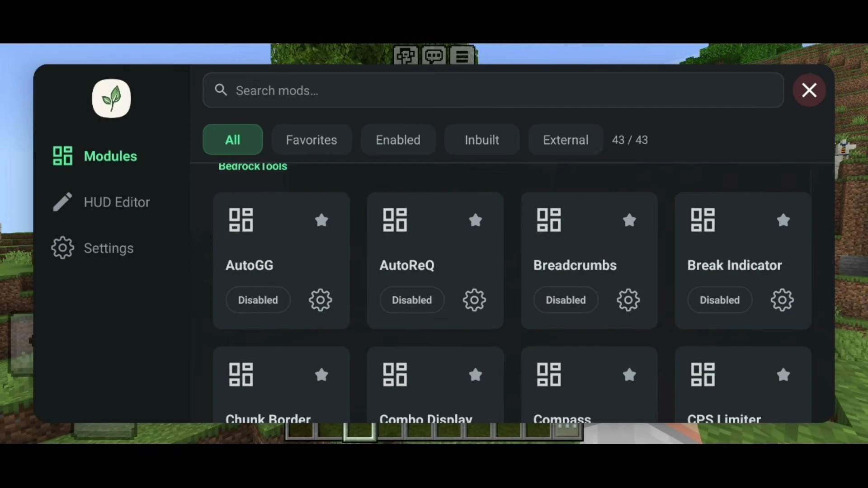
Task: Filter by Inbuilt mods
Action: (482, 140)
